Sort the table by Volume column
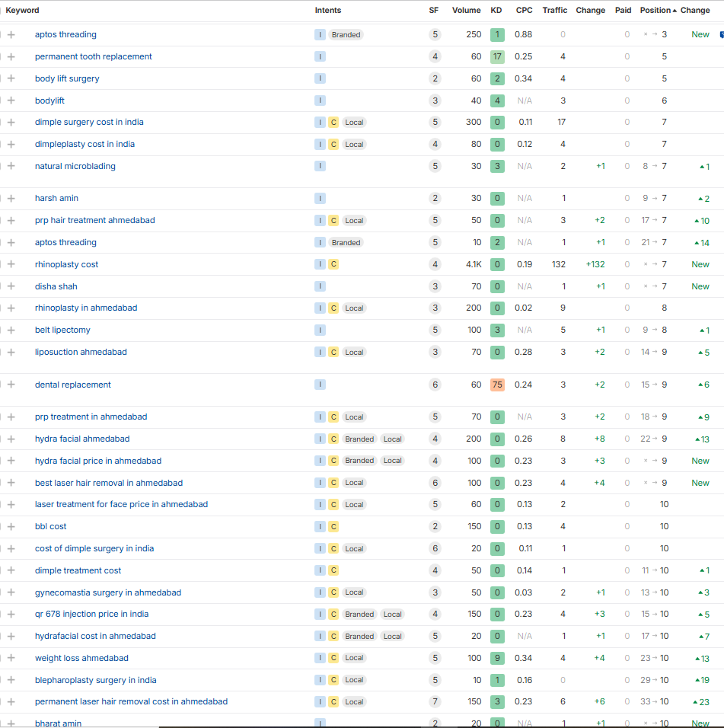724x728 pixels. click(466, 11)
